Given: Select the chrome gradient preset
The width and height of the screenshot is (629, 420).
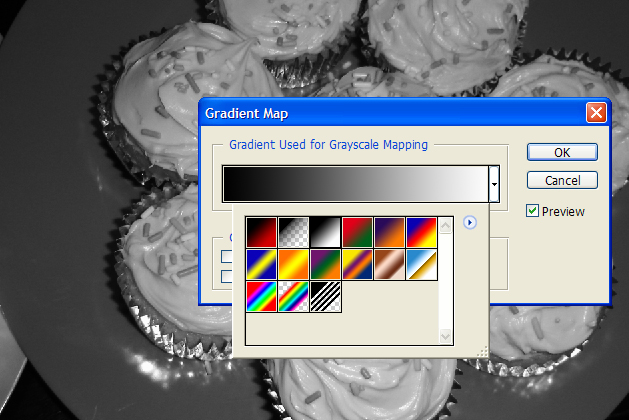Looking at the screenshot, I should (422, 264).
